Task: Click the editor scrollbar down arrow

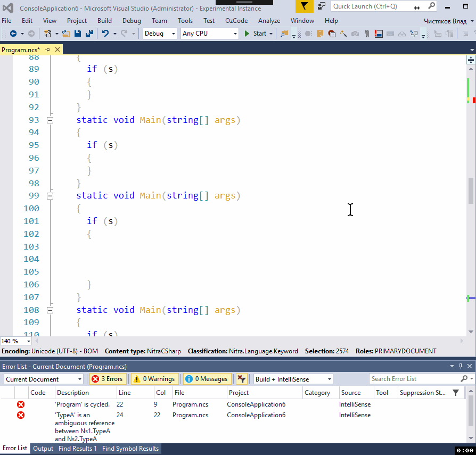Action: pyautogui.click(x=471, y=332)
